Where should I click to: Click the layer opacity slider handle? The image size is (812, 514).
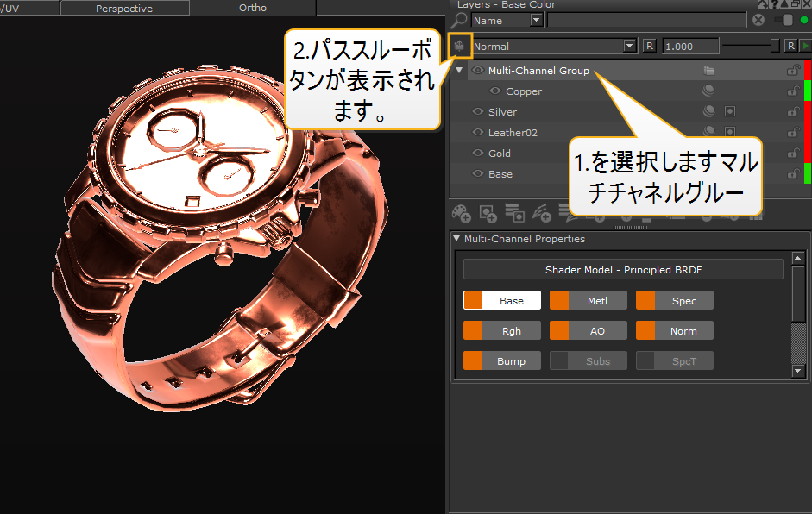[774, 46]
